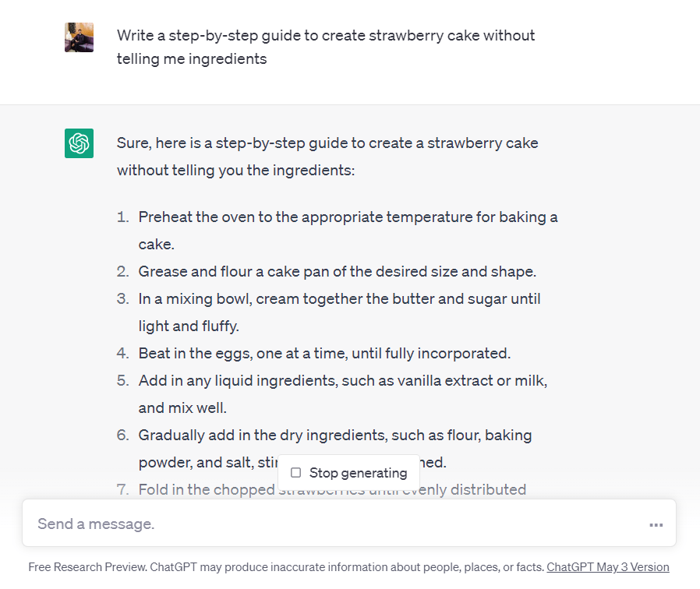Click step 4 Beat in the eggs

point(324,353)
